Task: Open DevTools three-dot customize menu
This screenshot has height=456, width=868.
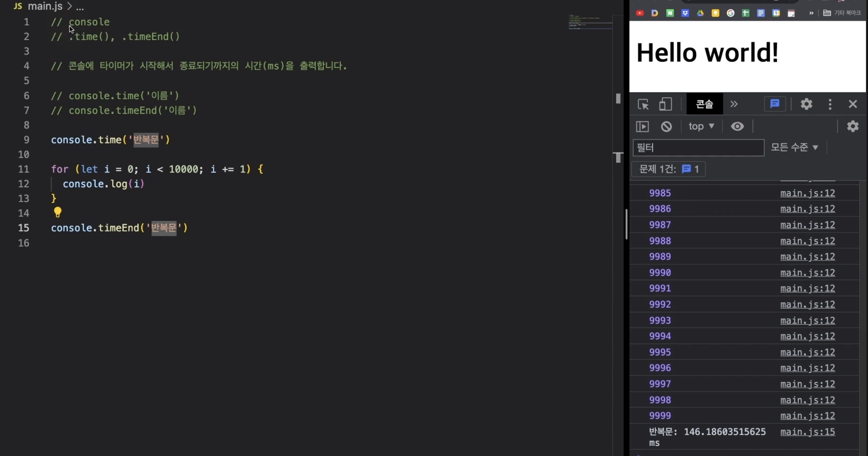Action: pyautogui.click(x=830, y=104)
